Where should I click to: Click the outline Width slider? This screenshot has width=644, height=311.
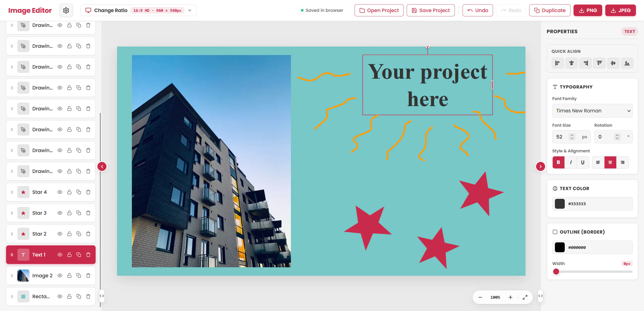point(592,272)
